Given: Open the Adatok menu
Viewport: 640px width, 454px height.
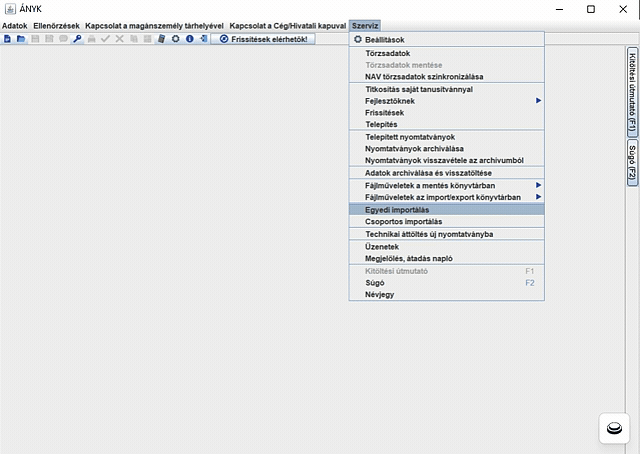Looking at the screenshot, I should click(x=15, y=26).
